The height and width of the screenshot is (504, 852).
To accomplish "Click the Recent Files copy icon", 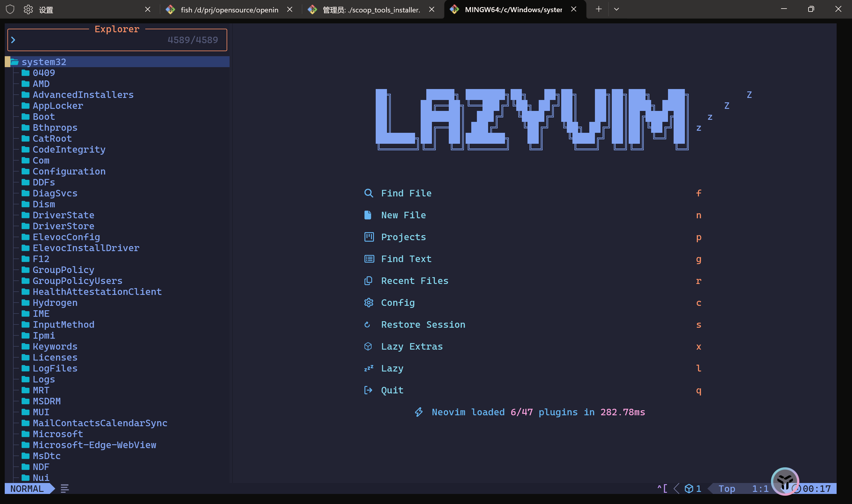I will pos(368,281).
